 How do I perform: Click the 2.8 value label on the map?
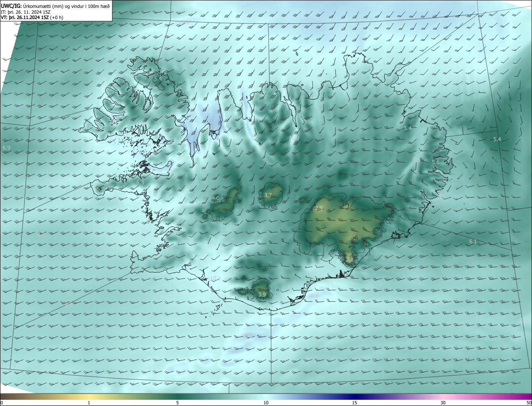click(350, 260)
